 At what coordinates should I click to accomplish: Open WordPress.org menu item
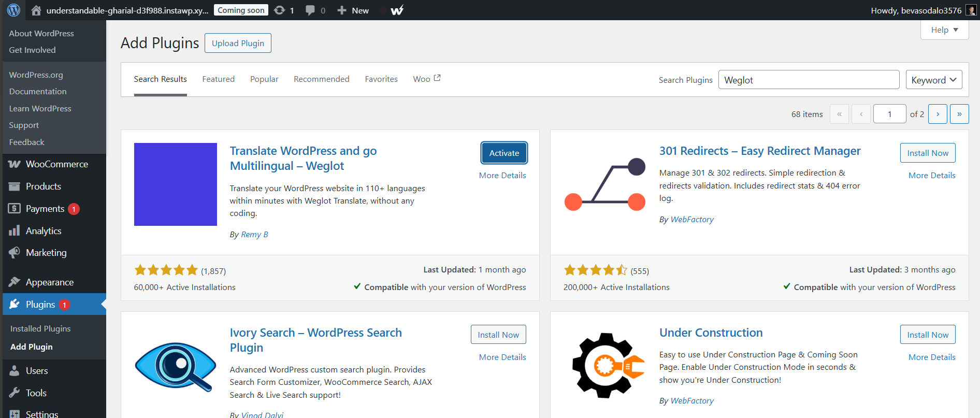coord(36,75)
